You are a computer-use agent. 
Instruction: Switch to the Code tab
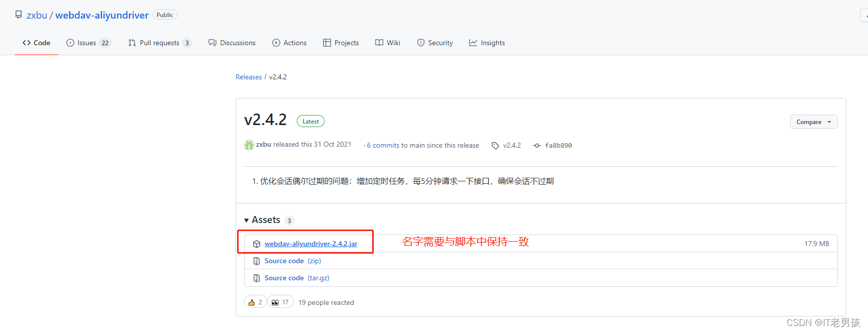pos(36,43)
